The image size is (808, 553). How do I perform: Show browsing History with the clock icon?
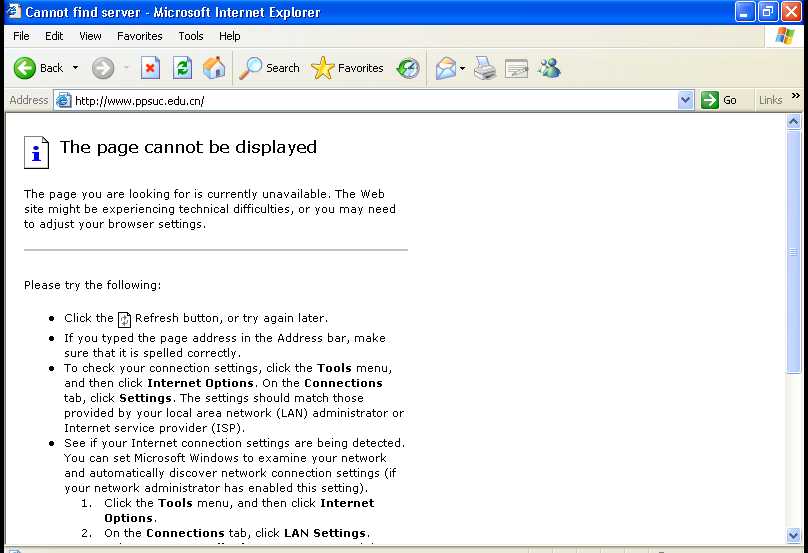(408, 68)
